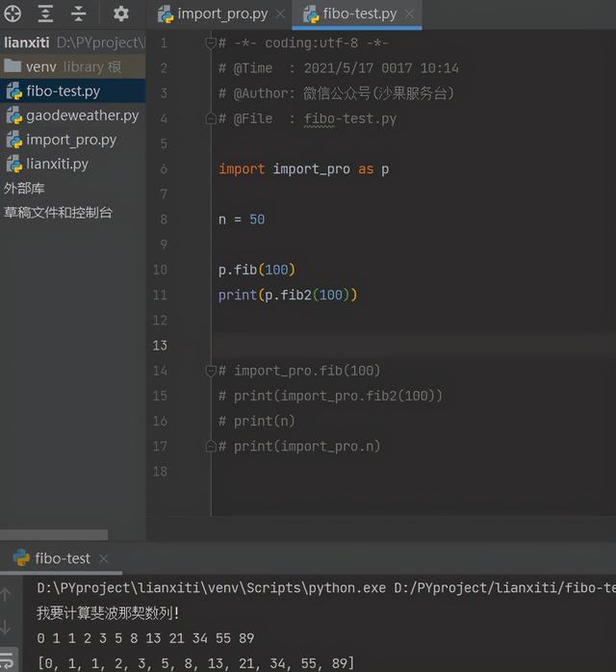Click print(p.fib2(100)) on line 11
Viewport: 616px width, 672px height.
coord(288,296)
